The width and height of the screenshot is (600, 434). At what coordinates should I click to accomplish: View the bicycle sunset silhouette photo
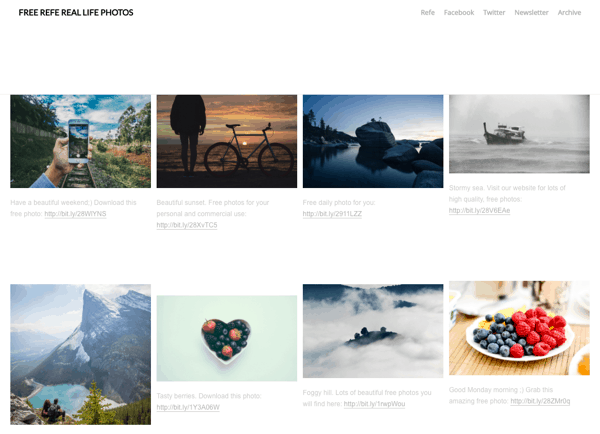pos(227,141)
